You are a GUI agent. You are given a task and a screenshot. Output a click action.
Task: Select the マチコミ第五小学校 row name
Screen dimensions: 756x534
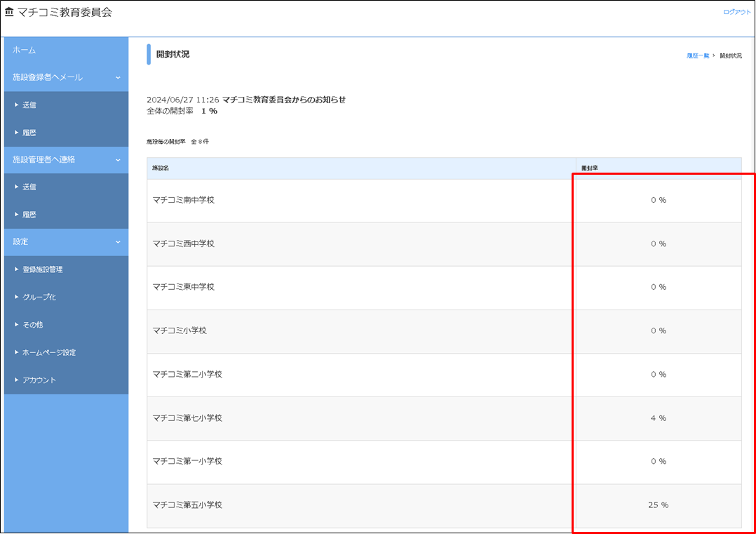click(187, 505)
